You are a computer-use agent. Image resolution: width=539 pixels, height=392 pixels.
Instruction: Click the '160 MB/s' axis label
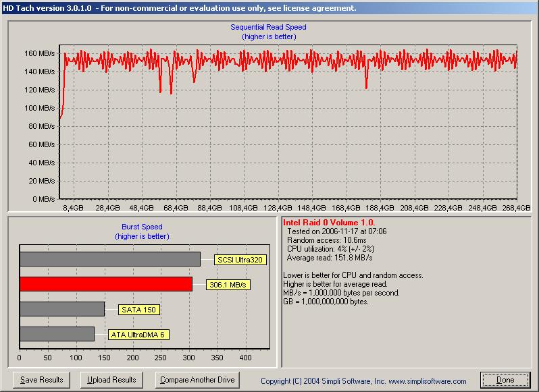tap(40, 53)
